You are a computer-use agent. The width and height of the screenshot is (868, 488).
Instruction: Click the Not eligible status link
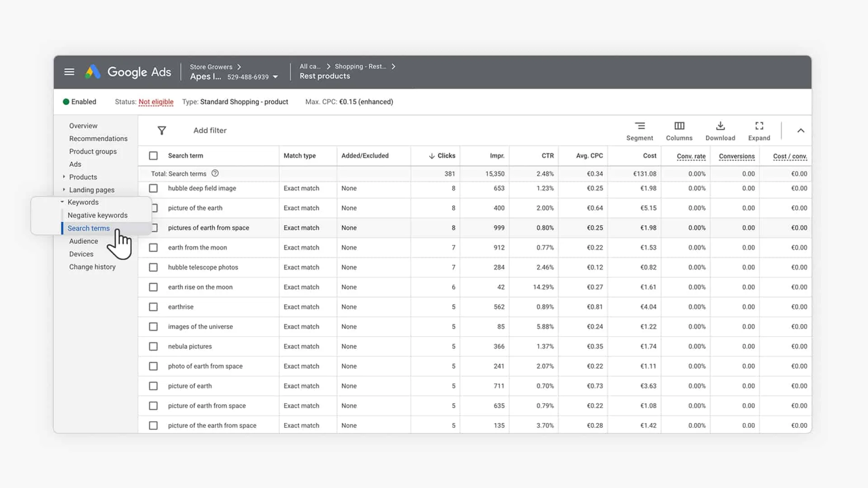click(156, 102)
